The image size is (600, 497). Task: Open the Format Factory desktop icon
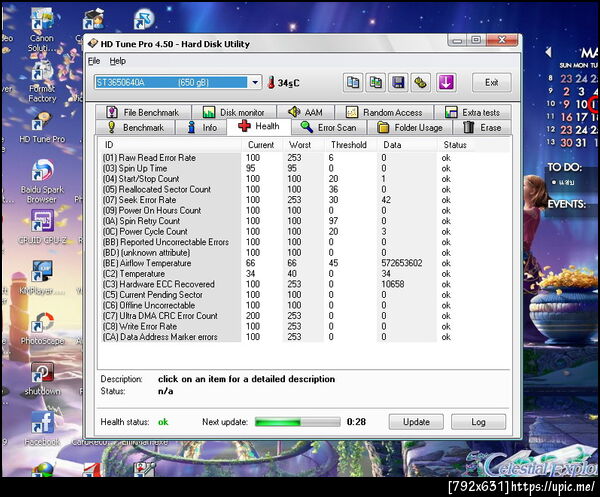42,82
